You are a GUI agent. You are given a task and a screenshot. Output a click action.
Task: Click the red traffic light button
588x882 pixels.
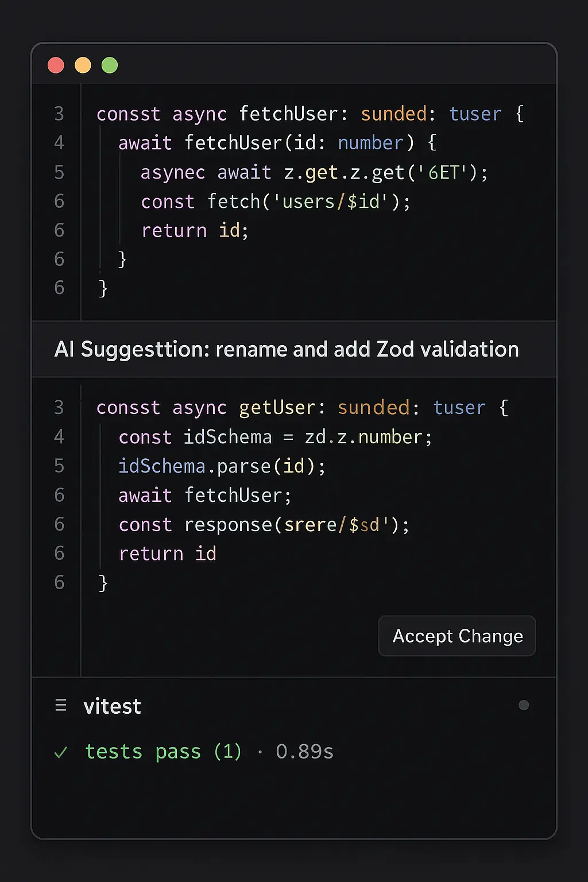[x=56, y=65]
